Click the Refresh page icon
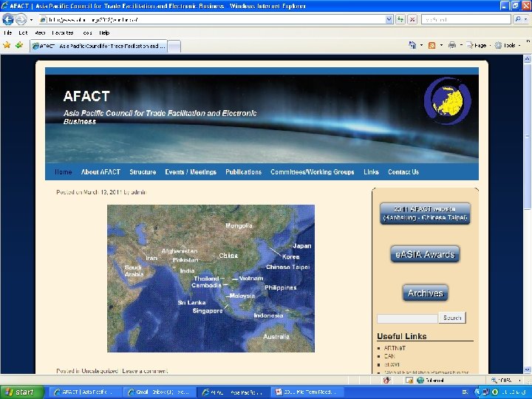The height and width of the screenshot is (399, 532). pos(400,20)
